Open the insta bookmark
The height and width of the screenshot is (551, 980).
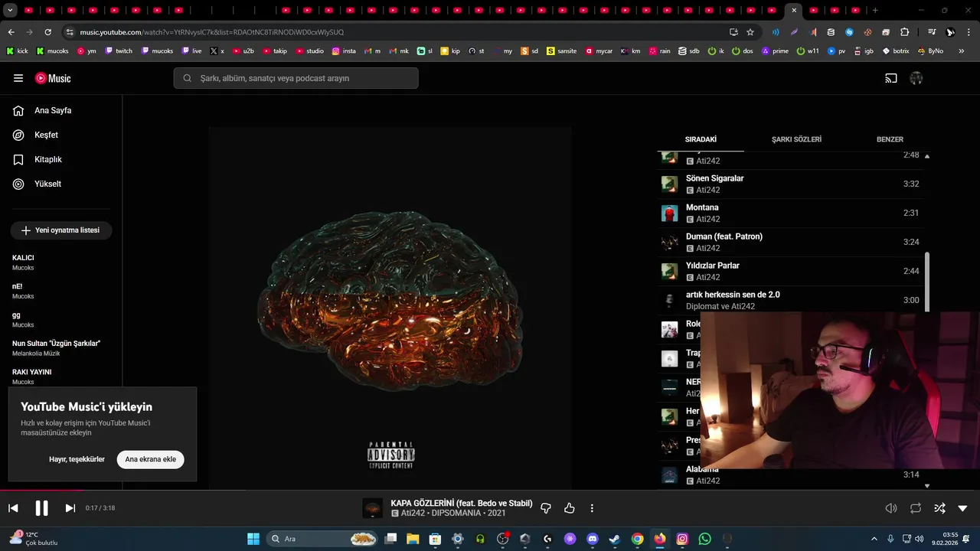point(344,51)
